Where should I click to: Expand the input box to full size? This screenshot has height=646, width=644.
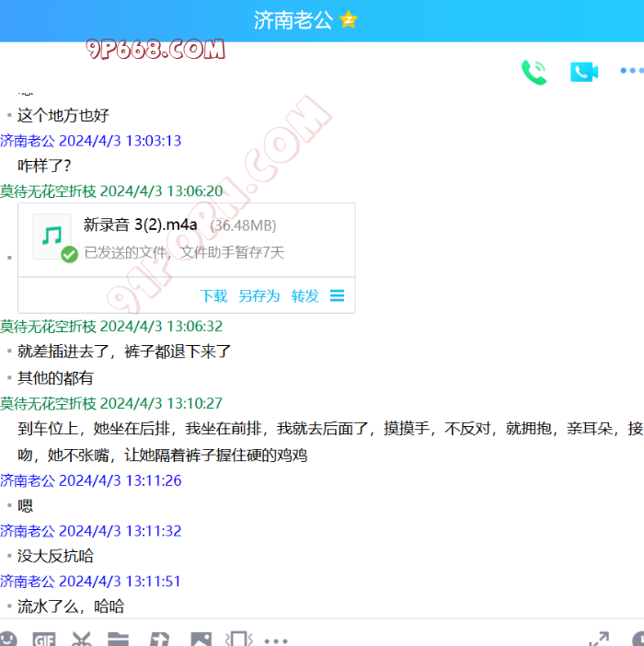[x=598, y=639]
